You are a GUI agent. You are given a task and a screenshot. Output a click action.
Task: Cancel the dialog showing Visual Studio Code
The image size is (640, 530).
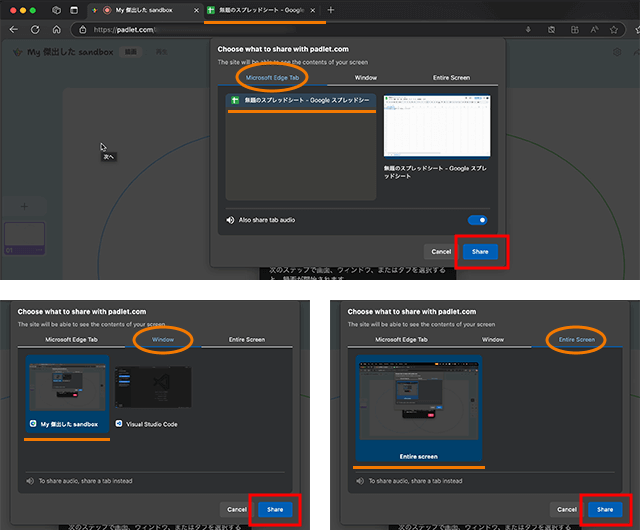237,509
